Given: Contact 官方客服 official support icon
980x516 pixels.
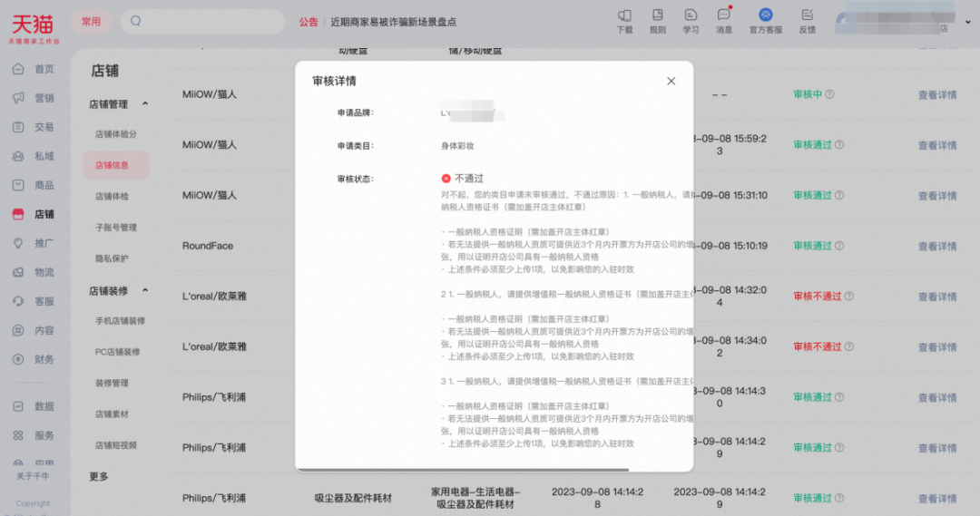Looking at the screenshot, I should (x=765, y=15).
